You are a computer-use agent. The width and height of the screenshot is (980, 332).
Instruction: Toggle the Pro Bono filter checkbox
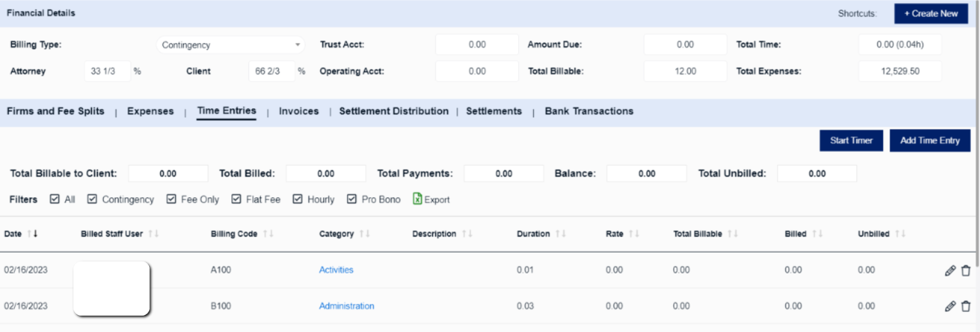point(352,199)
